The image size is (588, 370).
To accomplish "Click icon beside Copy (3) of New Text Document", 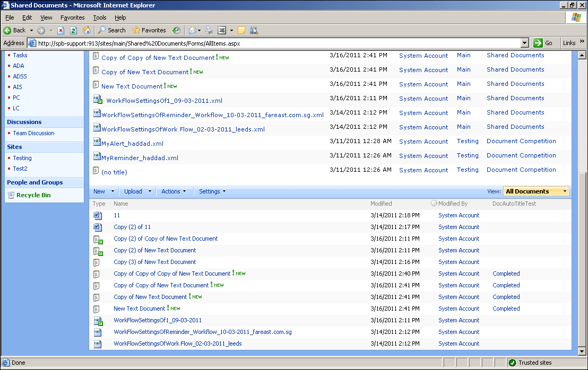I will 97,262.
